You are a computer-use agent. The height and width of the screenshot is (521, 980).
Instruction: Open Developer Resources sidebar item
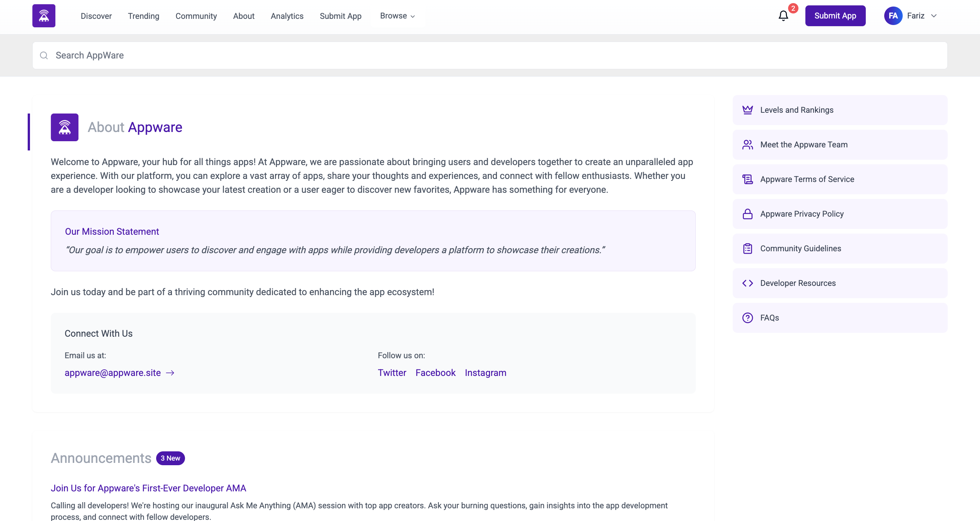pyautogui.click(x=840, y=283)
